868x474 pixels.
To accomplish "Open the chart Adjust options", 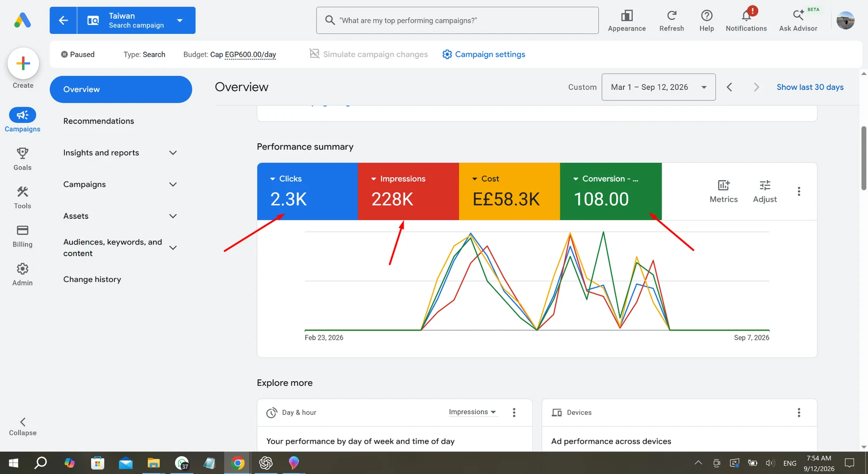I will pyautogui.click(x=765, y=191).
